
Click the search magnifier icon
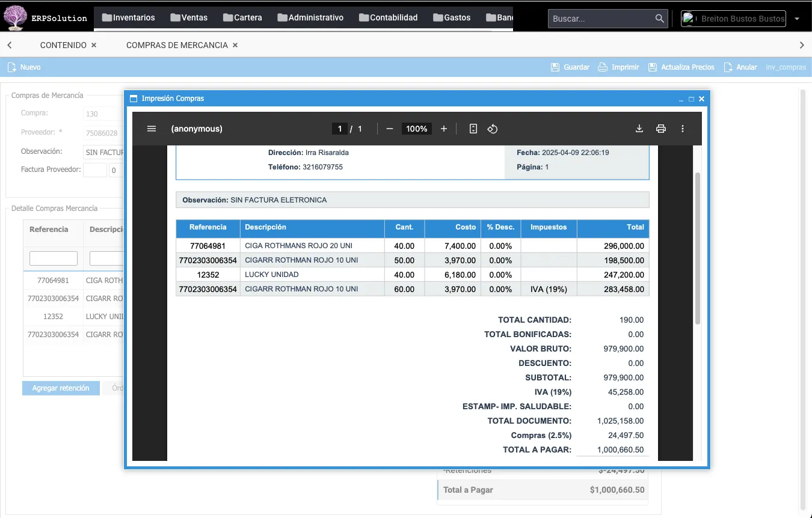click(x=660, y=19)
